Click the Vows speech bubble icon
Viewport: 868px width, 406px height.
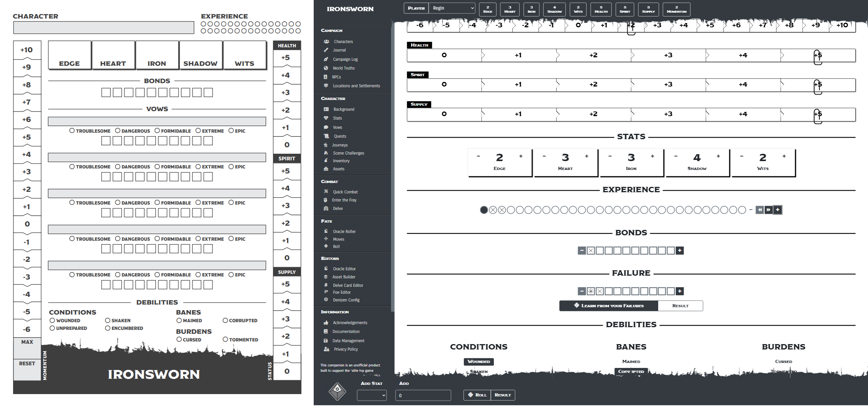click(x=326, y=127)
